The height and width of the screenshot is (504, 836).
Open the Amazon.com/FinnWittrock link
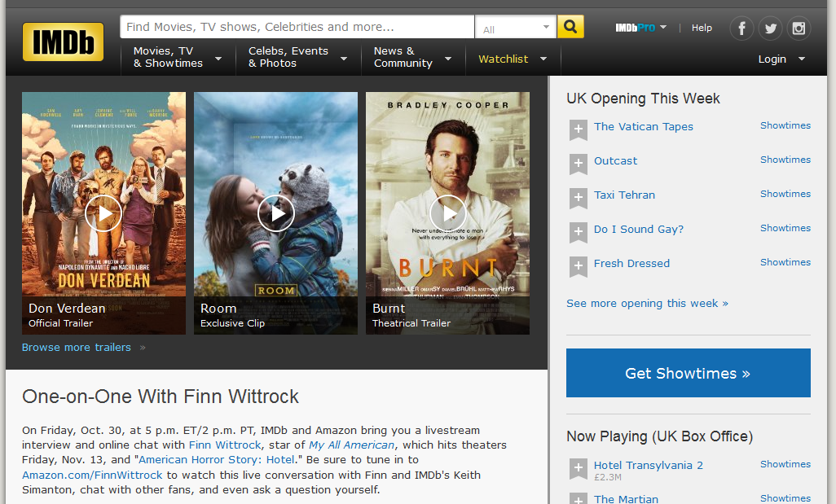point(92,475)
